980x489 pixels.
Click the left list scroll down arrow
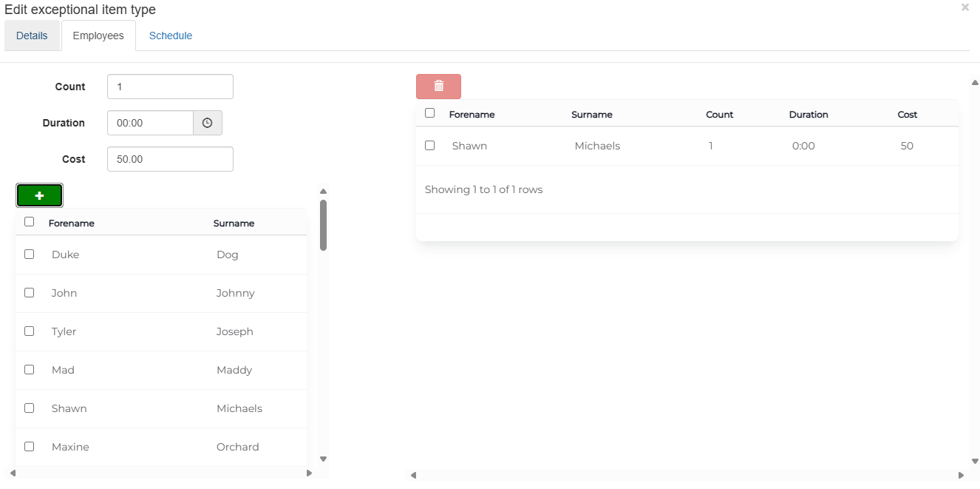(323, 459)
